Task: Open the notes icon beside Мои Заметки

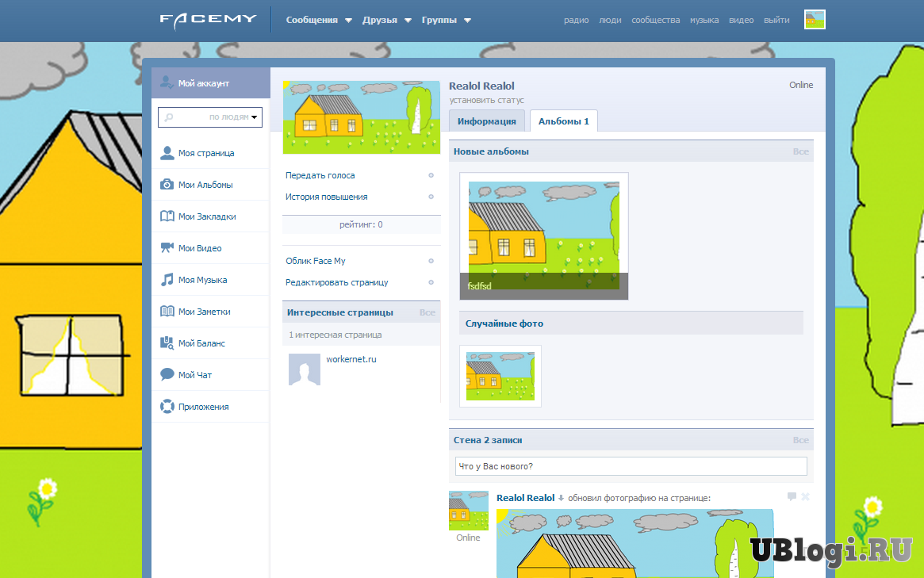Action: click(x=167, y=312)
